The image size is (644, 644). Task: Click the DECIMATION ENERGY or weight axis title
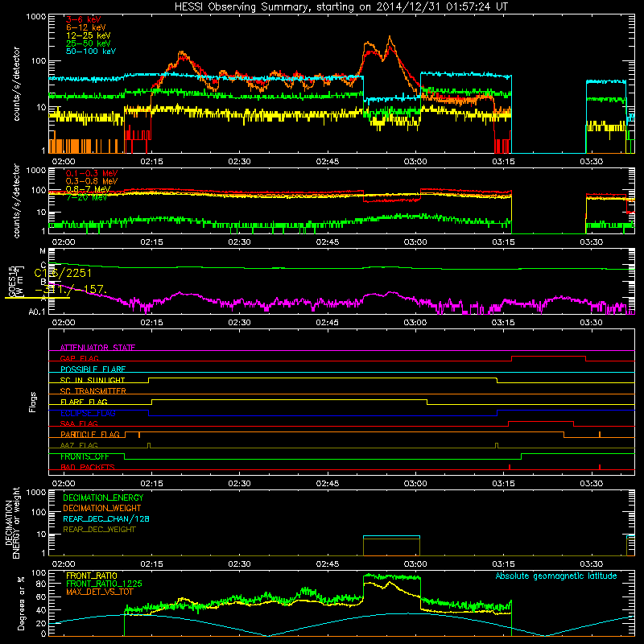coord(12,523)
